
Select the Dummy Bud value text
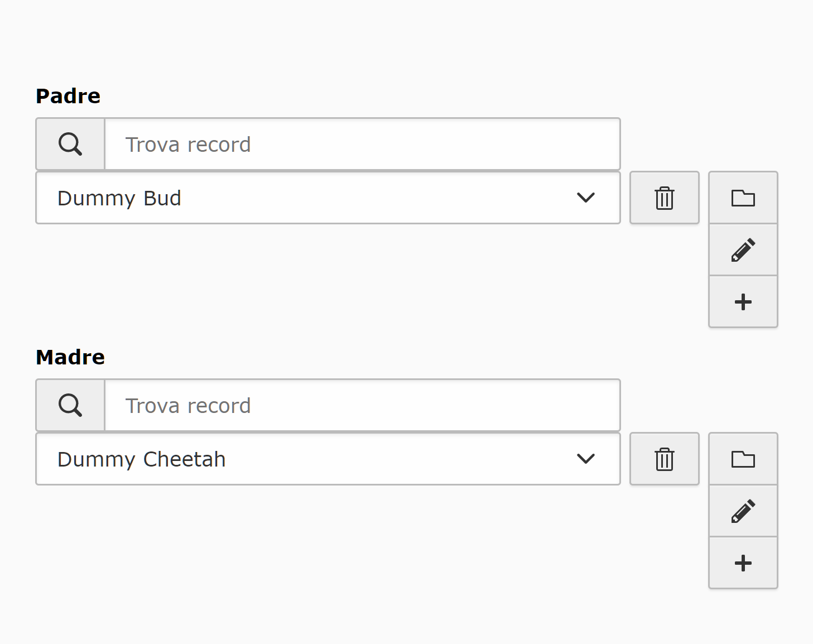[x=119, y=199]
